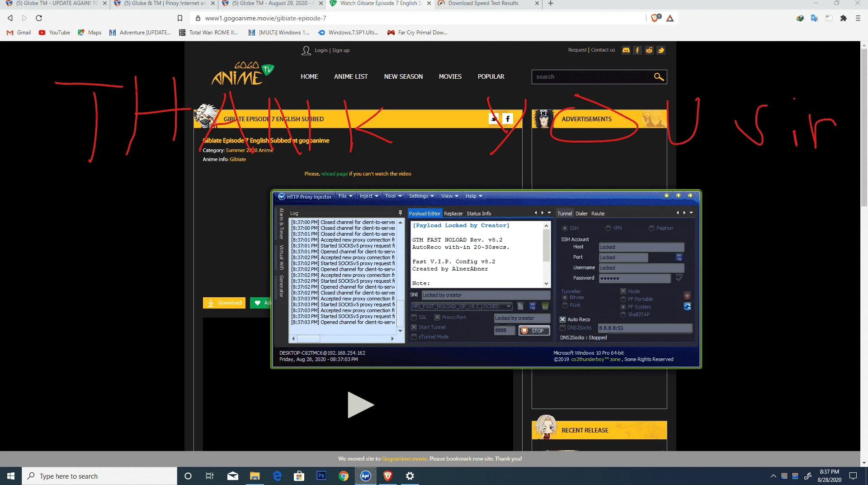Toggle the Proxy:Port checkbox
The height and width of the screenshot is (485, 868).
click(x=437, y=317)
